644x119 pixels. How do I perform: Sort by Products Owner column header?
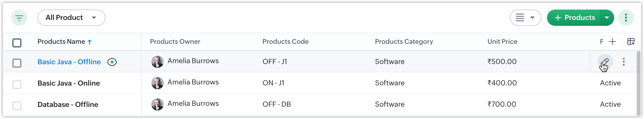pyautogui.click(x=175, y=42)
